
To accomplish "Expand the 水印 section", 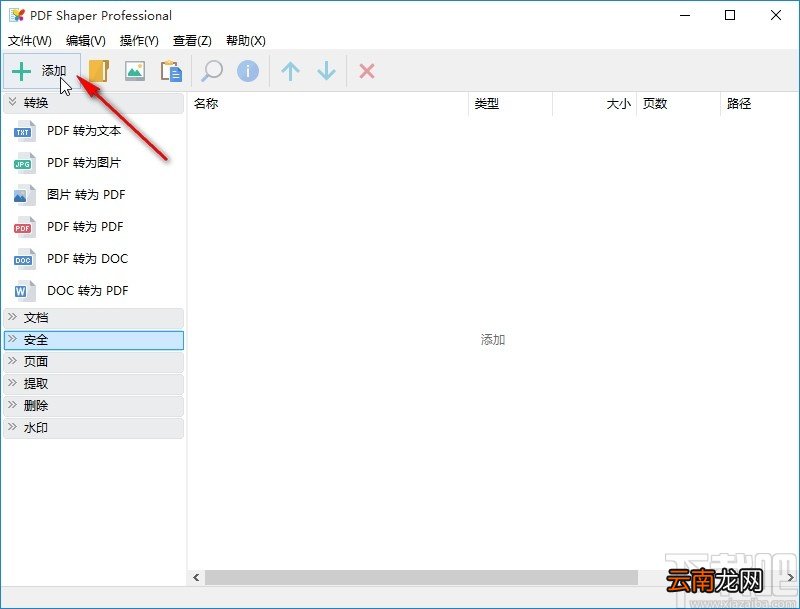I will tap(93, 428).
